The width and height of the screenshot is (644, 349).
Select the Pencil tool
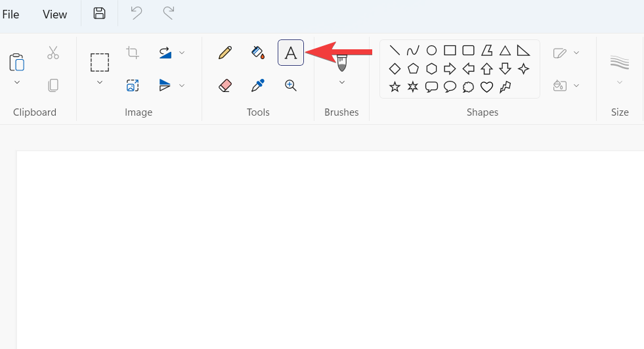(225, 53)
